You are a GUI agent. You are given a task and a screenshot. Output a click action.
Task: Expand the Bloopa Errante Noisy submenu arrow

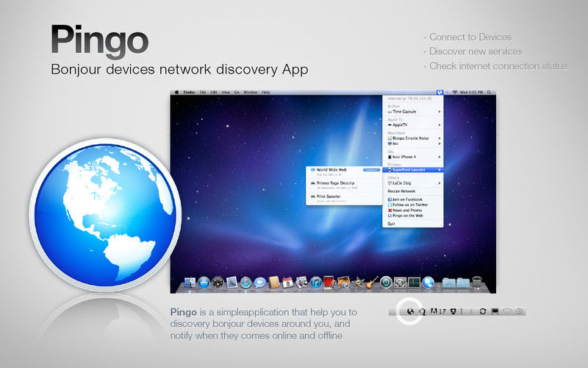coord(439,138)
